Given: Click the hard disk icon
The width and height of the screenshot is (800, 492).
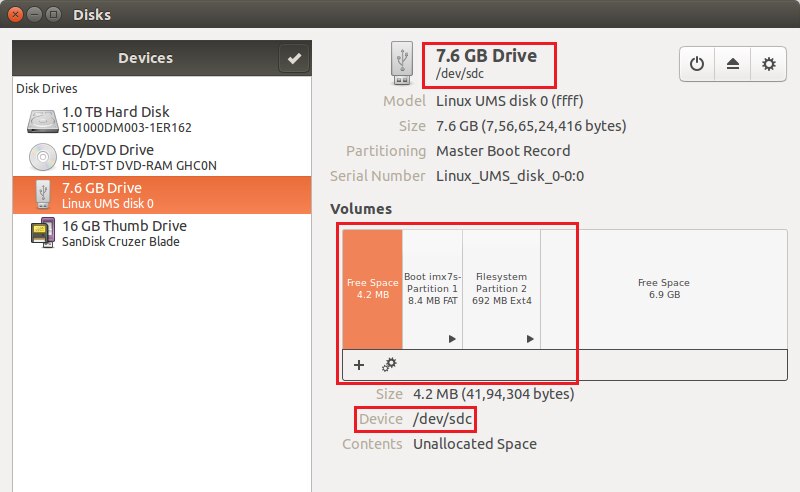Looking at the screenshot, I should [x=43, y=120].
